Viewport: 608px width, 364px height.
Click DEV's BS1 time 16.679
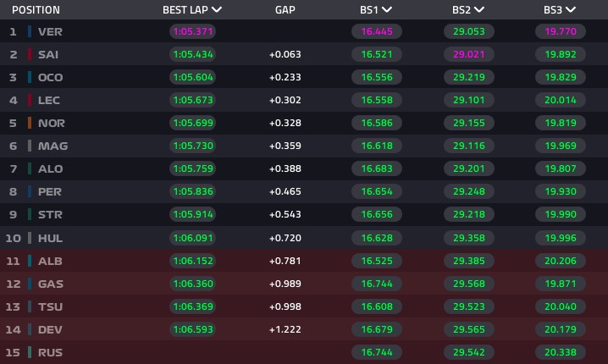[375, 329]
